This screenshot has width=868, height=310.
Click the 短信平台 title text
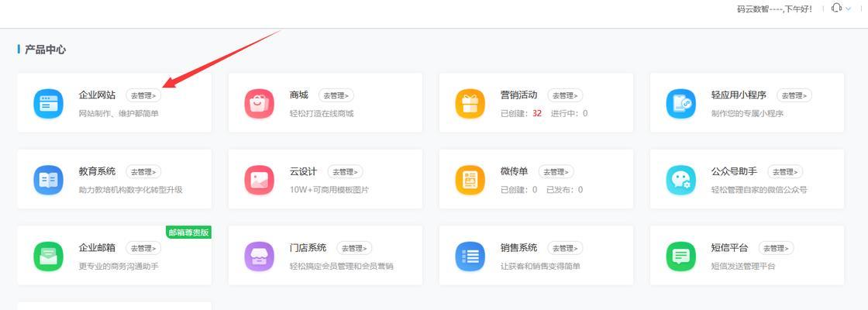pyautogui.click(x=729, y=248)
